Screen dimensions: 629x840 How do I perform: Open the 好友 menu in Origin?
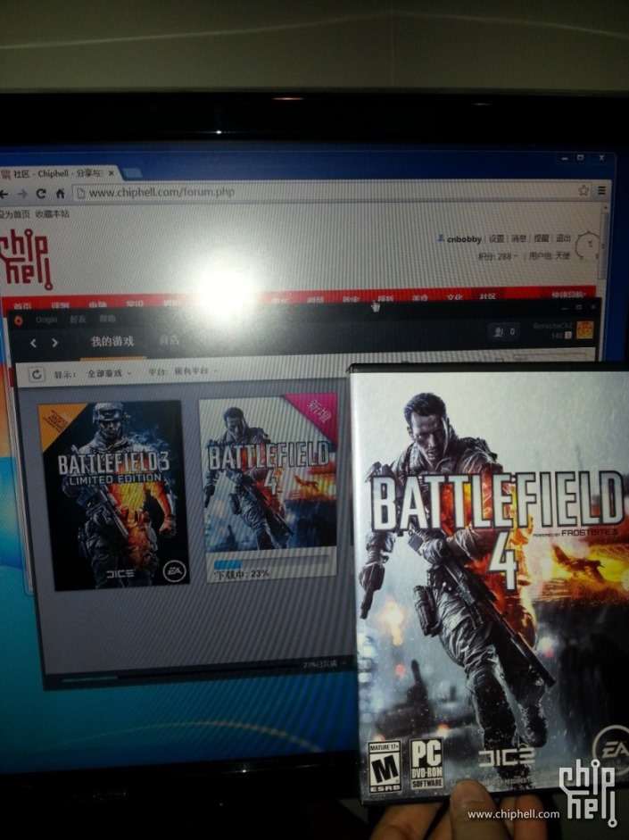pos(78,320)
